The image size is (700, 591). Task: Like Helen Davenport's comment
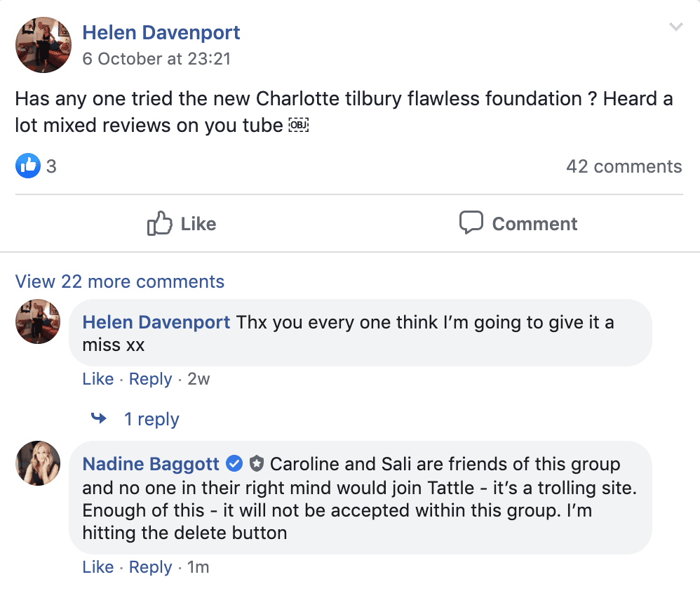[97, 379]
